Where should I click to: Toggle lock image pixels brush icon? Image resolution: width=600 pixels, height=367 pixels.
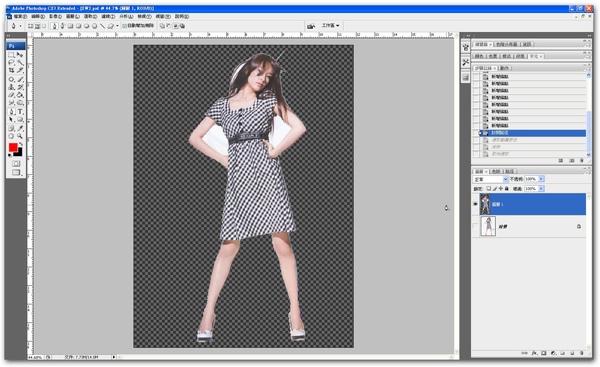tap(495, 189)
